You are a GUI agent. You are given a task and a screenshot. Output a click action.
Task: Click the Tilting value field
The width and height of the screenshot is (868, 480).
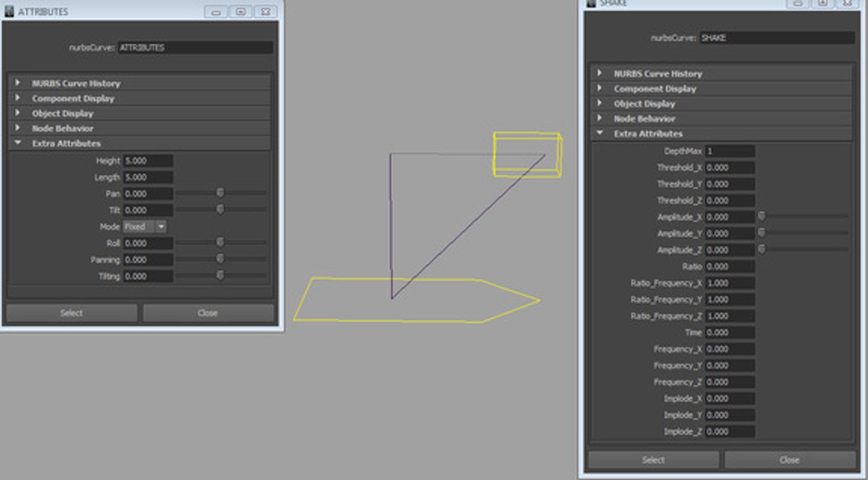(x=148, y=276)
